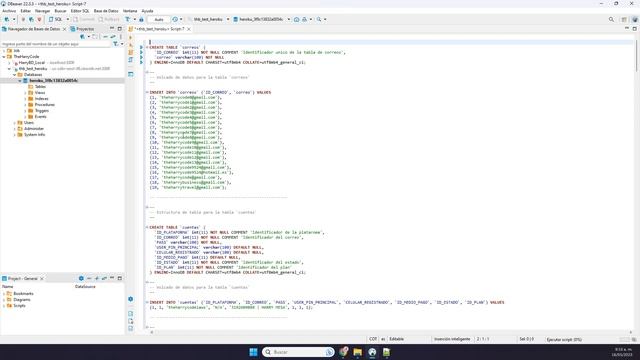
Task: Click the search magnifier icon in main toolbar
Action: pyautogui.click(x=319, y=19)
